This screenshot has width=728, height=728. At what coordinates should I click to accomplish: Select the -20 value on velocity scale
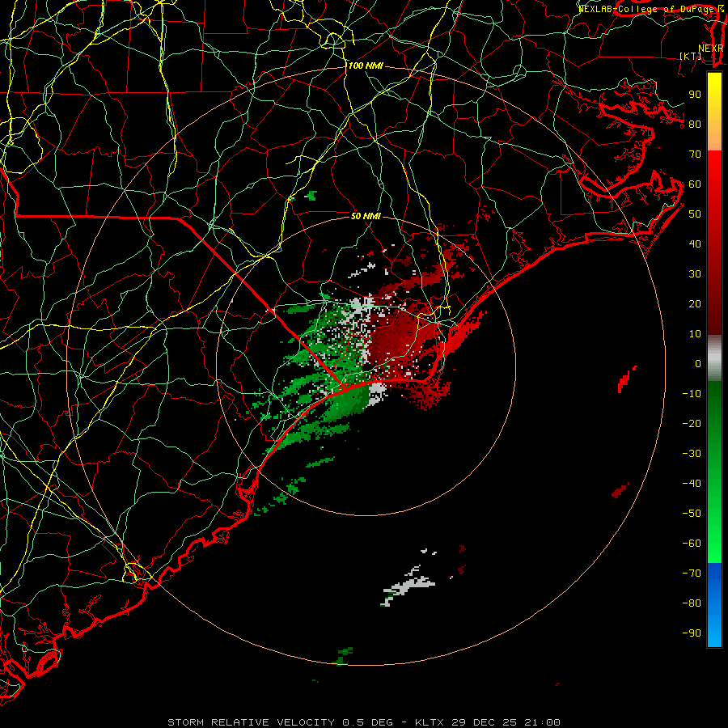point(692,424)
